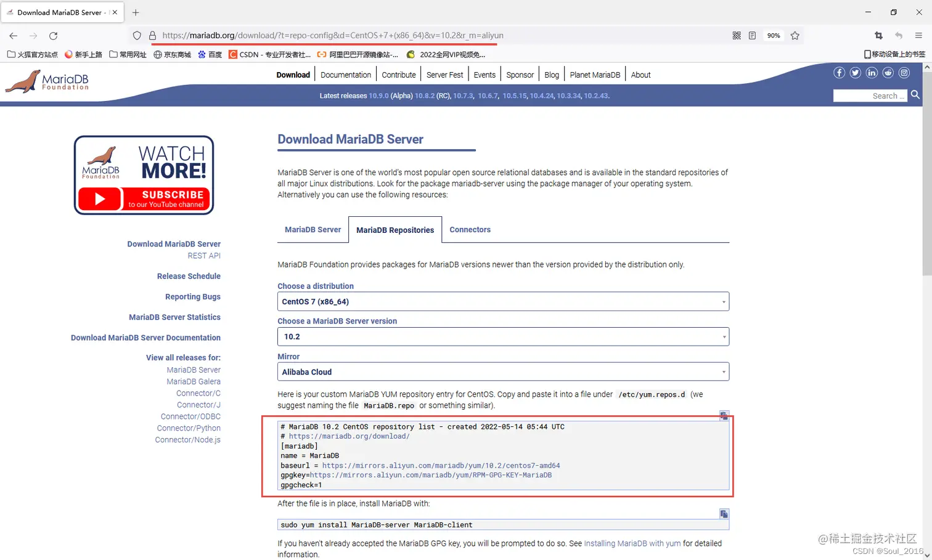This screenshot has width=932, height=560.
Task: Open the Reporting Bugs sidebar link
Action: 193,296
